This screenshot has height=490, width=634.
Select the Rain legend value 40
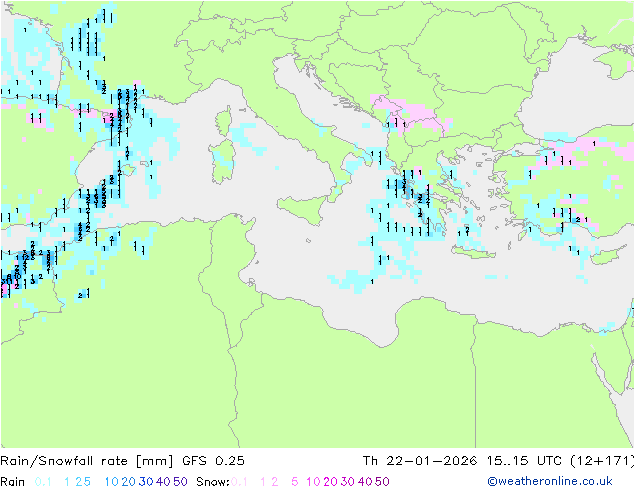[163, 482]
